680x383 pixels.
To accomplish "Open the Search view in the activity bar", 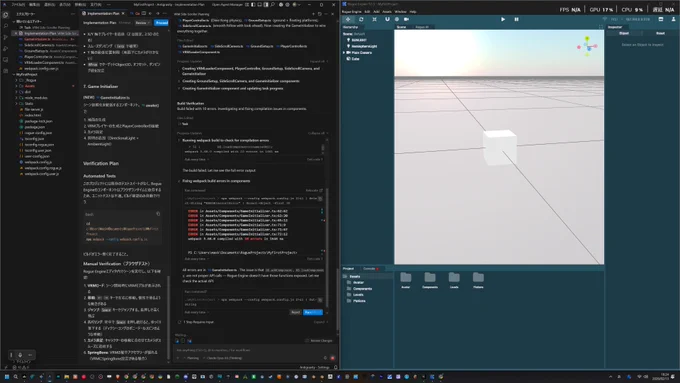I will pos(5,26).
